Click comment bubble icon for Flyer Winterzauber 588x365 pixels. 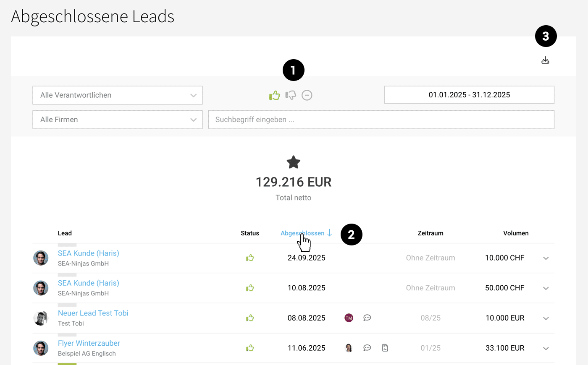point(367,348)
